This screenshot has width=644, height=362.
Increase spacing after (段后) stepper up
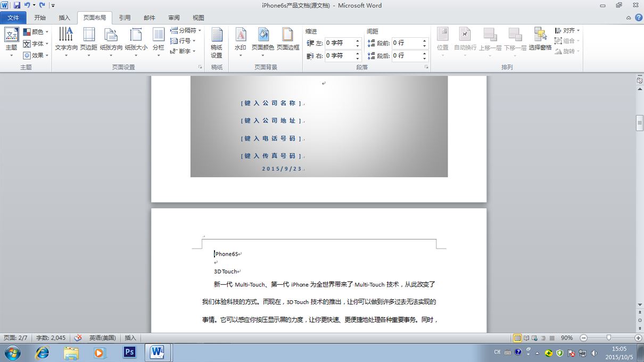tap(425, 53)
